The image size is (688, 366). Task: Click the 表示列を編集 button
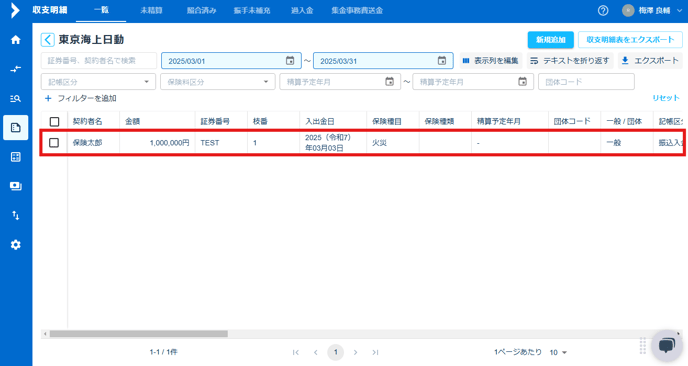[x=491, y=61]
